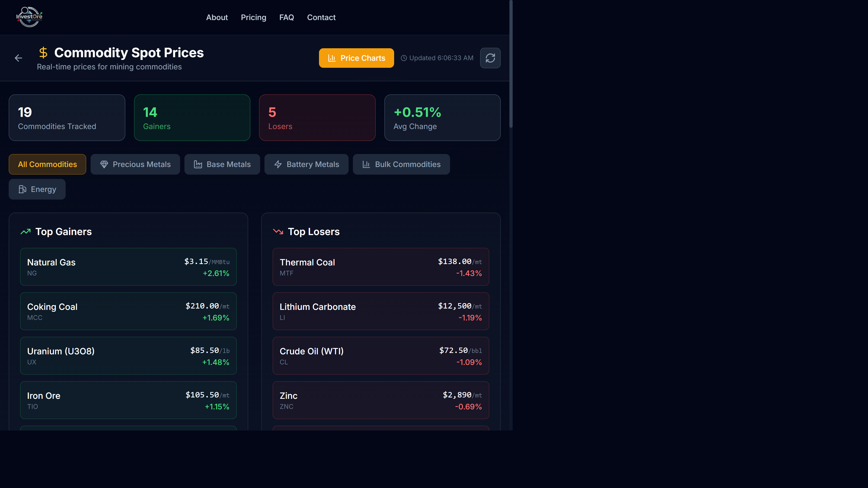The width and height of the screenshot is (868, 488).
Task: Select the Thermal Coal loser row
Action: [380, 267]
